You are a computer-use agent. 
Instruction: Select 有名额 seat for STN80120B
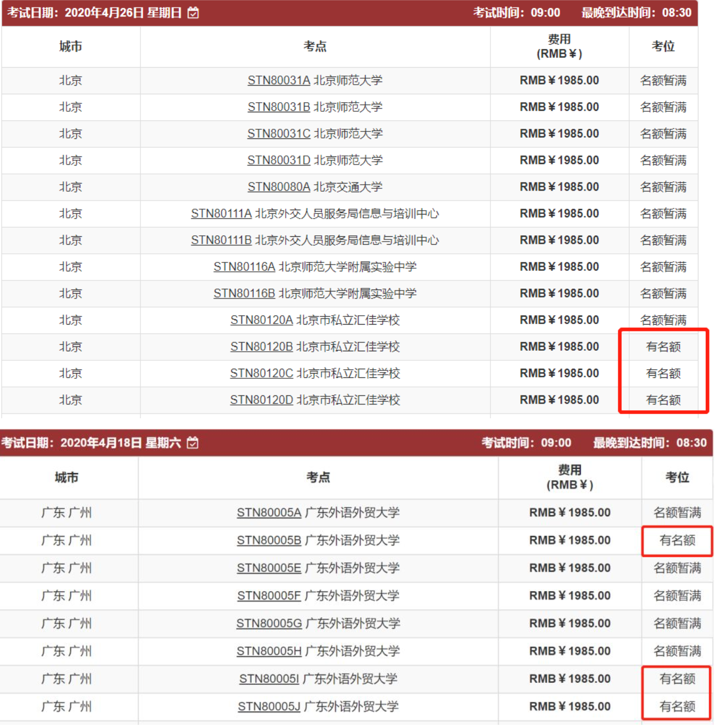tap(663, 347)
